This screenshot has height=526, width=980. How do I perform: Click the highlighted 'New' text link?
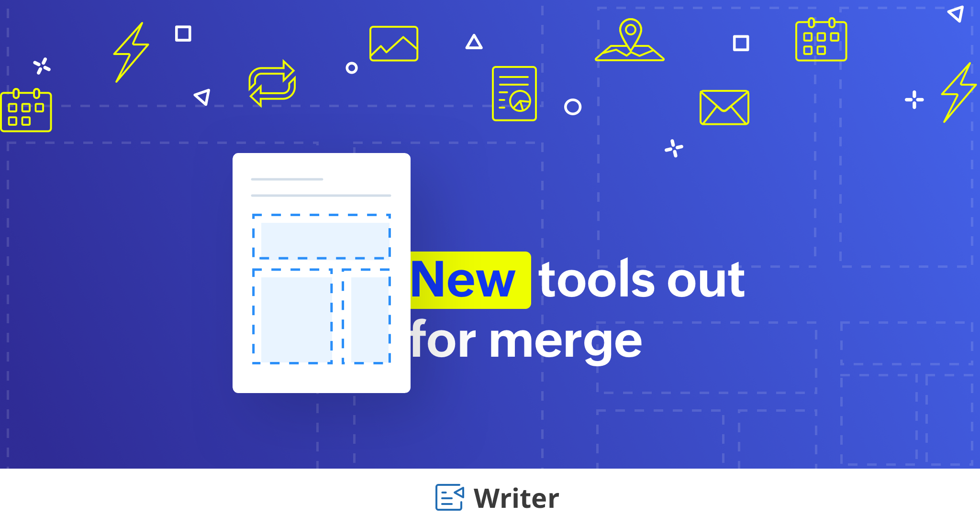click(x=467, y=279)
